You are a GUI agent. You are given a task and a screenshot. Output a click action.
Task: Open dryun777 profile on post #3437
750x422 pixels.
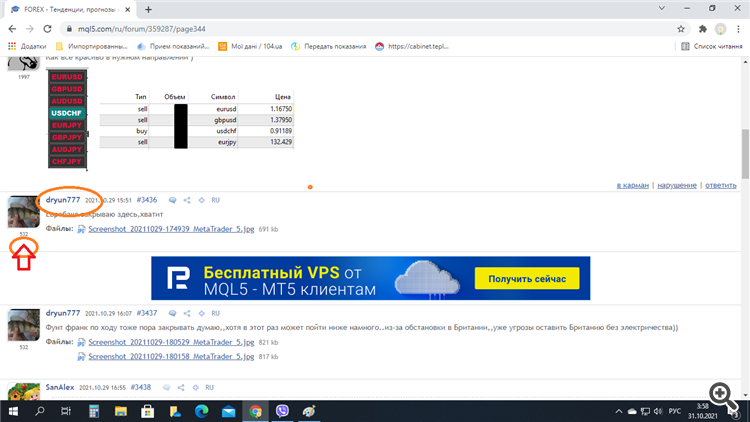coord(63,313)
